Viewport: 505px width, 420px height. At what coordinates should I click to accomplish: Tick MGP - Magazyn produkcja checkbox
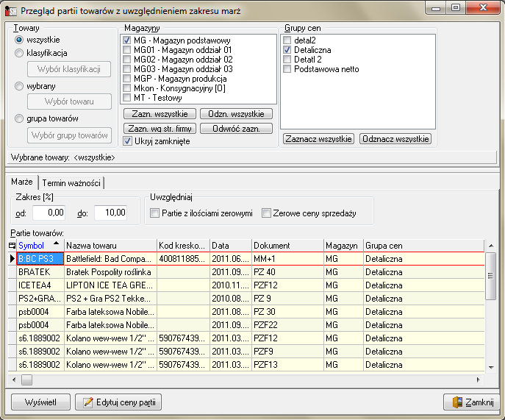(x=127, y=79)
